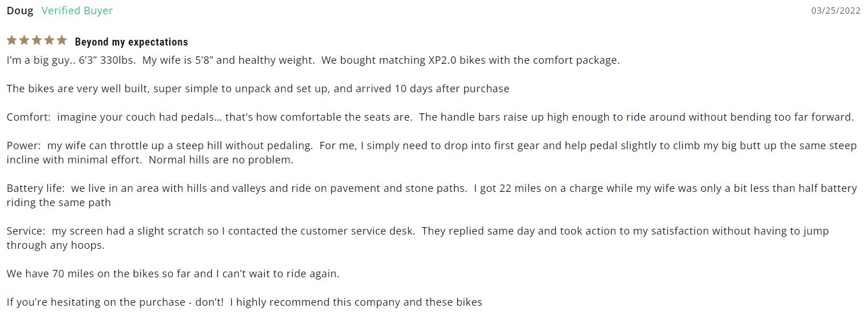Click the line 'through any hoops.'

56,245
